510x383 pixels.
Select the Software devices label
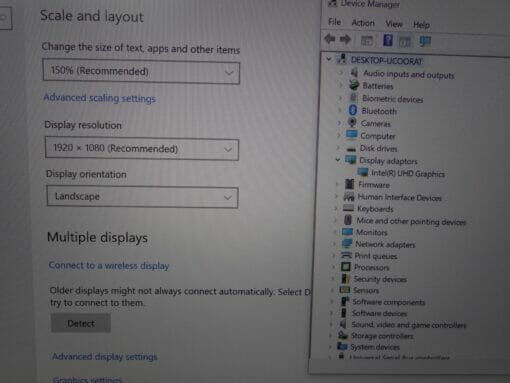click(x=379, y=313)
